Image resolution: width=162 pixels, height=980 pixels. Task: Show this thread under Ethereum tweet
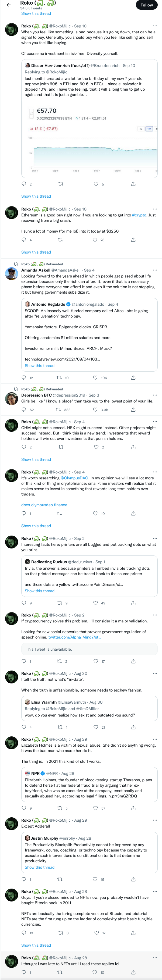coord(36,252)
